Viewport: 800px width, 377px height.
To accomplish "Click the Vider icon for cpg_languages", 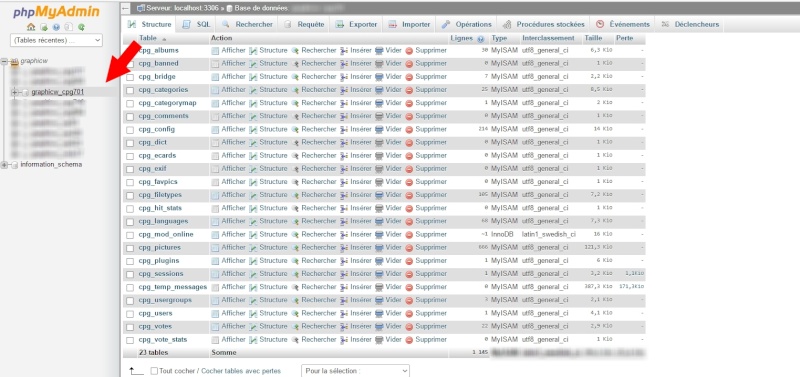I will point(379,221).
